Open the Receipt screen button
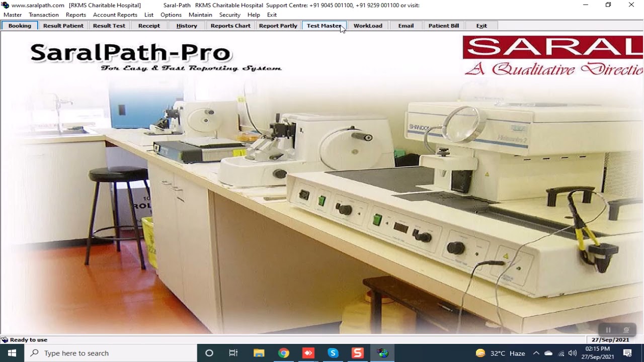 pos(149,26)
